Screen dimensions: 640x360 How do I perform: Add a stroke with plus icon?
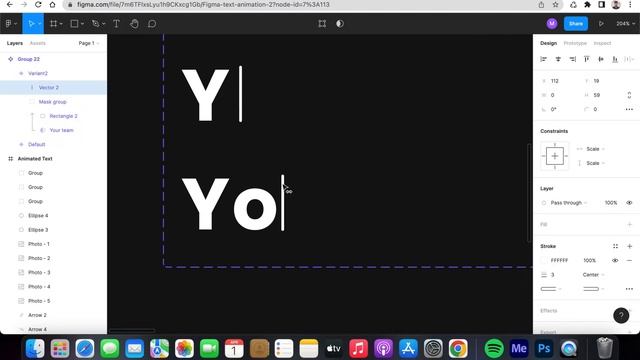pyautogui.click(x=629, y=246)
